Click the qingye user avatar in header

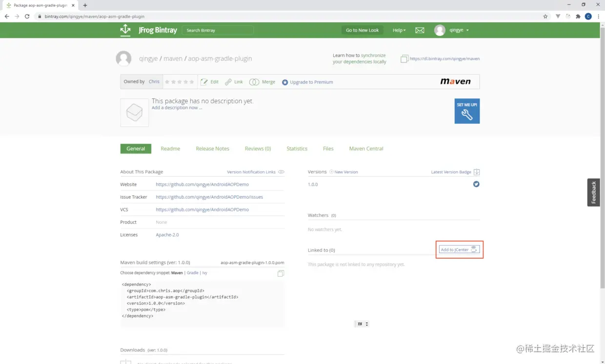pos(440,30)
